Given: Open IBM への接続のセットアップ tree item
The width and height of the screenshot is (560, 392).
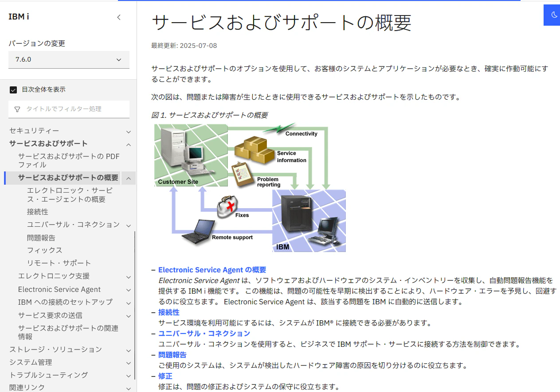Looking at the screenshot, I should point(65,302).
